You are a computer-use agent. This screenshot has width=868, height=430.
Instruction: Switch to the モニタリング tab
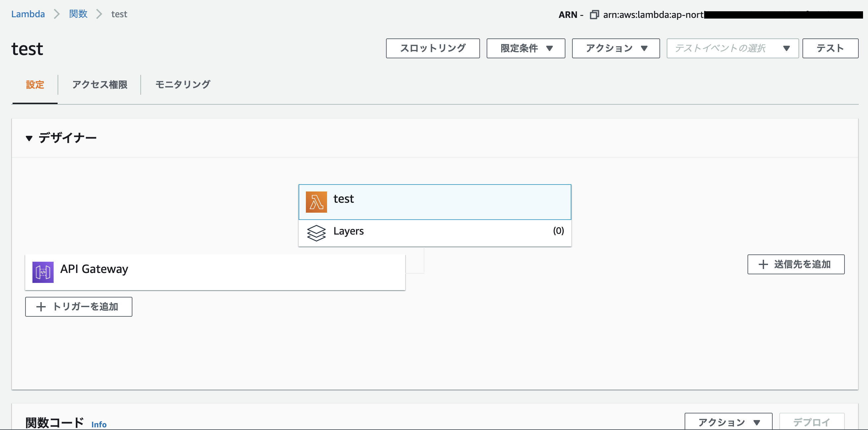[183, 85]
